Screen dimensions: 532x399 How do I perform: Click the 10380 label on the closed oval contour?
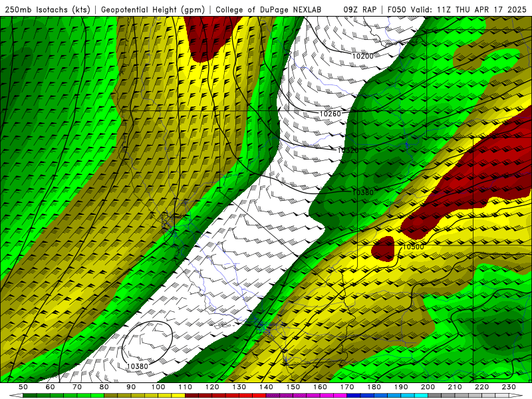point(138,366)
